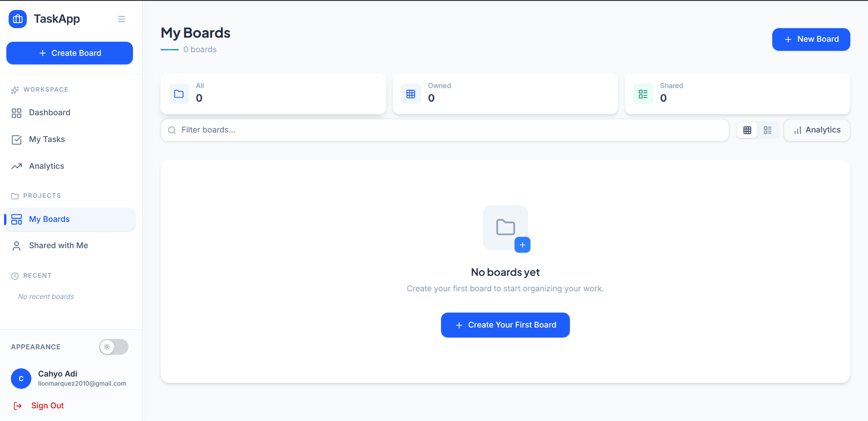Click the search magnifier icon
Screen dimensions: 868x421
pos(172,130)
